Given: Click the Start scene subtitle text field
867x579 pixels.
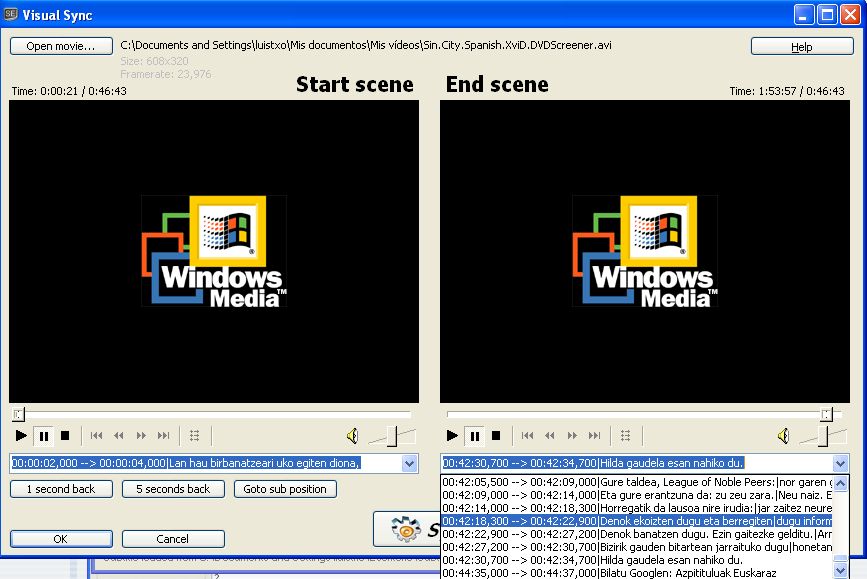Looking at the screenshot, I should point(206,463).
